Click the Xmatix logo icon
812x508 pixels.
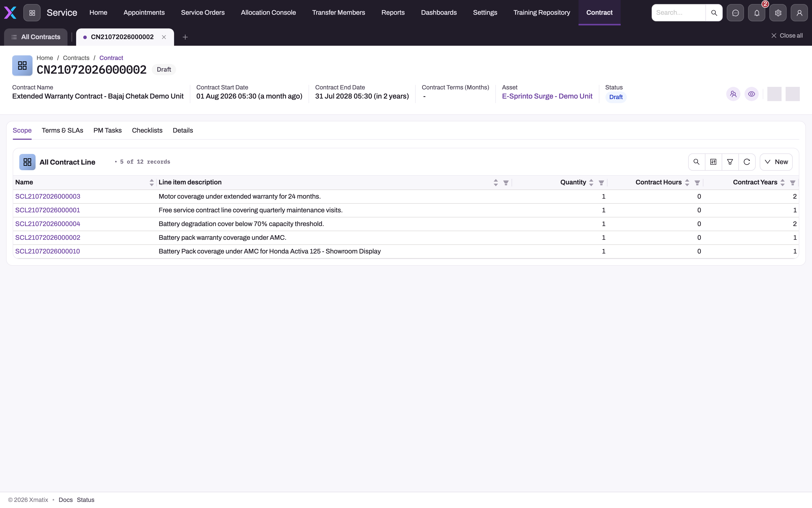coord(10,13)
